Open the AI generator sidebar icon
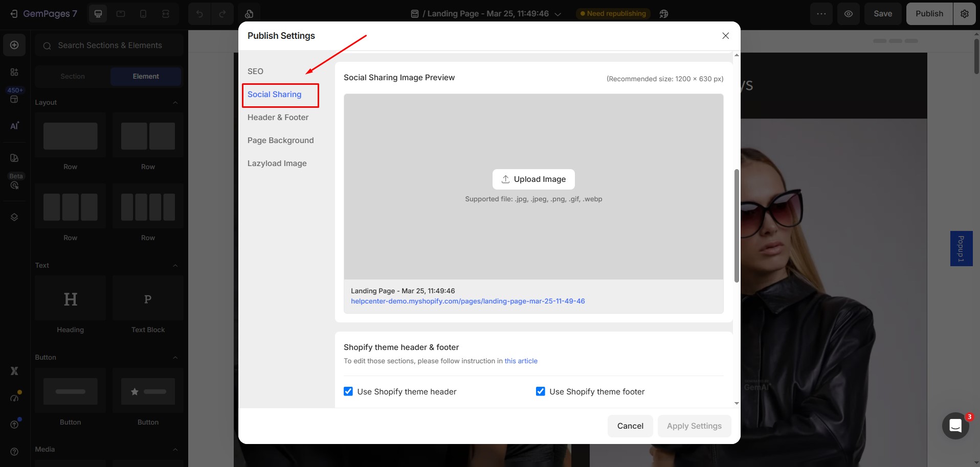Screen dimensions: 980x467 [x=14, y=126]
